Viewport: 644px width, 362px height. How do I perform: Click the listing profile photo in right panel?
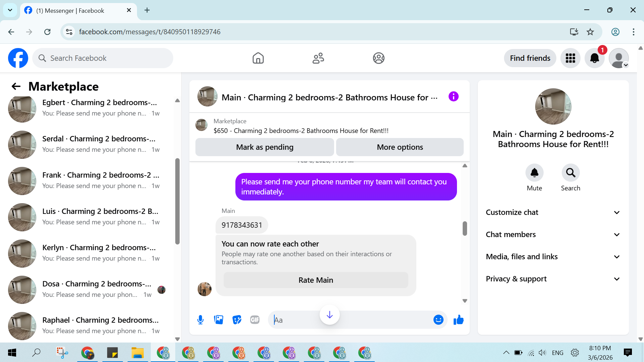tap(553, 106)
